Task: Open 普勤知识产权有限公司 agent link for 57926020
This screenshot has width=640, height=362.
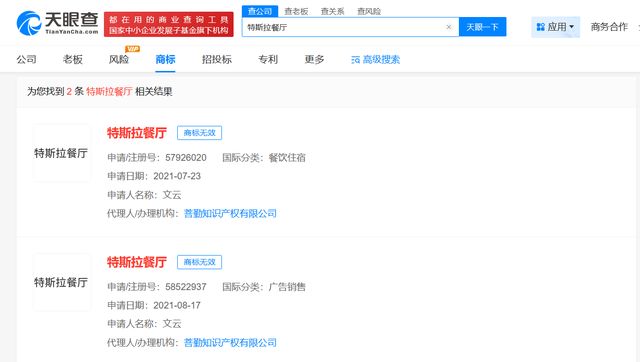Action: tap(230, 213)
